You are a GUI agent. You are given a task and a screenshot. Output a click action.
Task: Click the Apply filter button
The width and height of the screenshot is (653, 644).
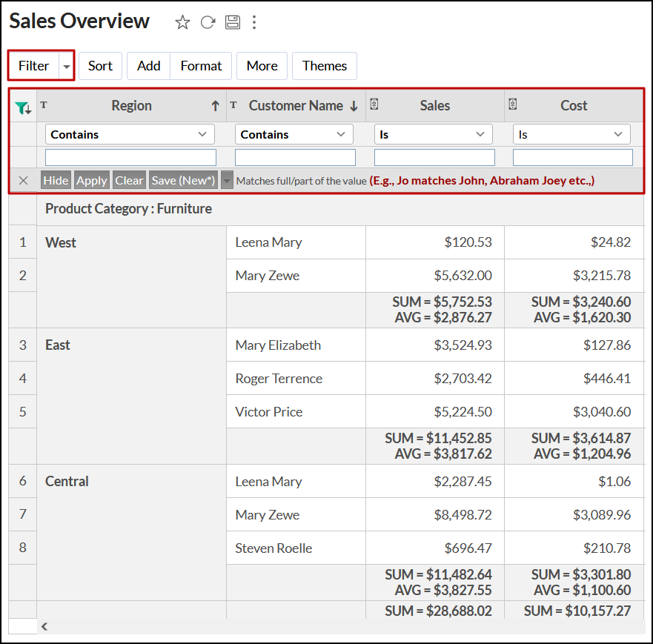[x=92, y=180]
